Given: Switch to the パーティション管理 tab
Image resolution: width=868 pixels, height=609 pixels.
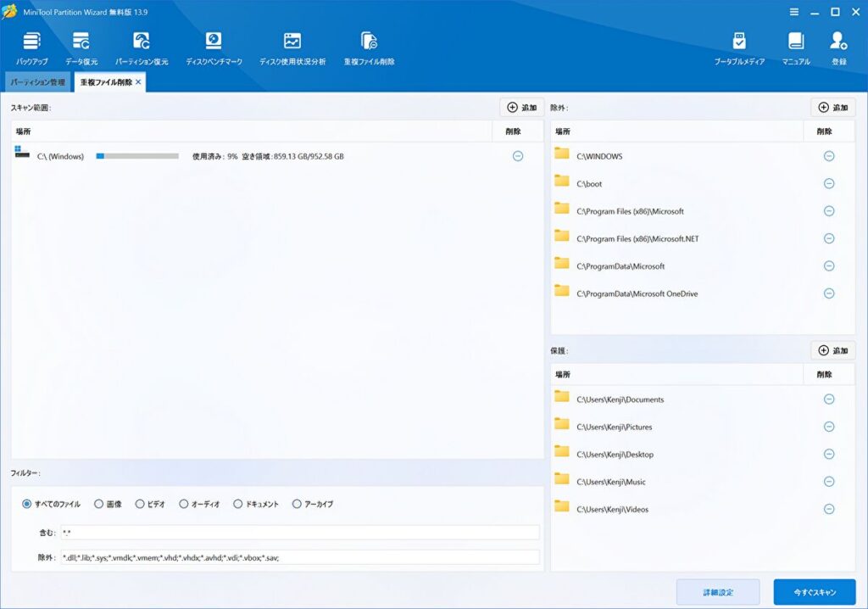Looking at the screenshot, I should pos(37,82).
